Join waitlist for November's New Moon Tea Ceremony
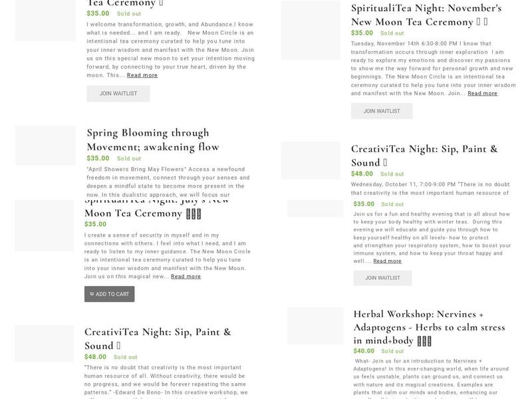 382,111
